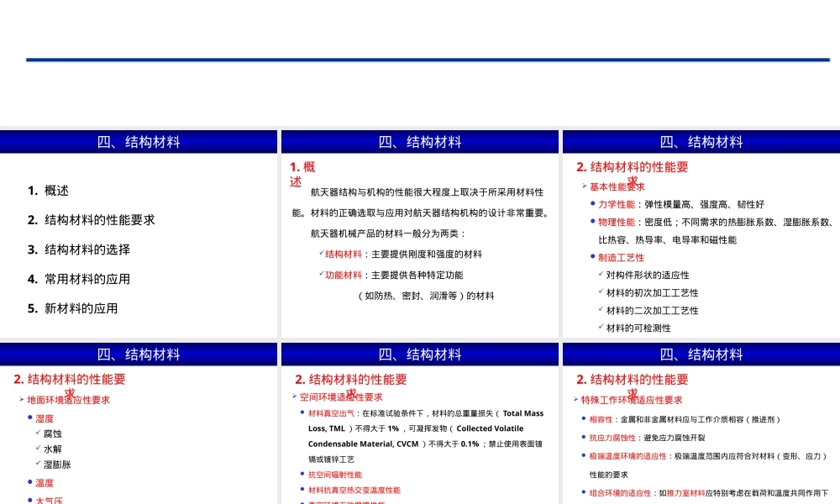Click the line "材料的二次加工工艺性"
This screenshot has height=504, width=840.
[x=652, y=311]
